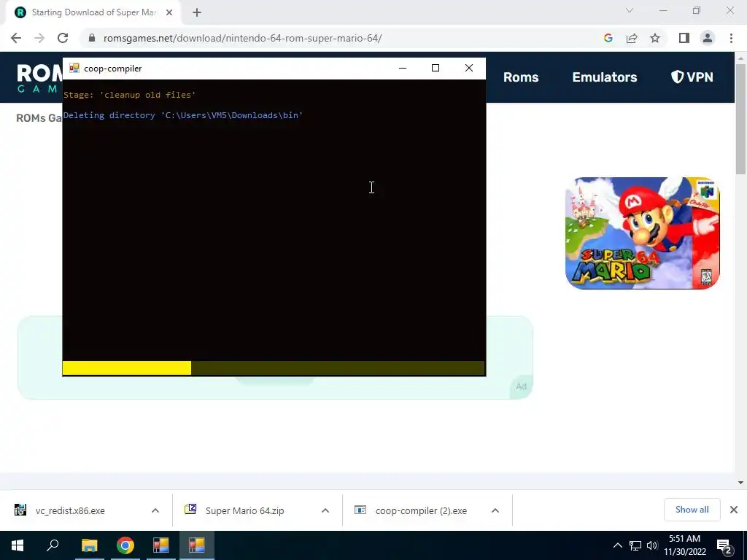Click the address bar URL
This screenshot has width=747, height=560.
tap(242, 38)
